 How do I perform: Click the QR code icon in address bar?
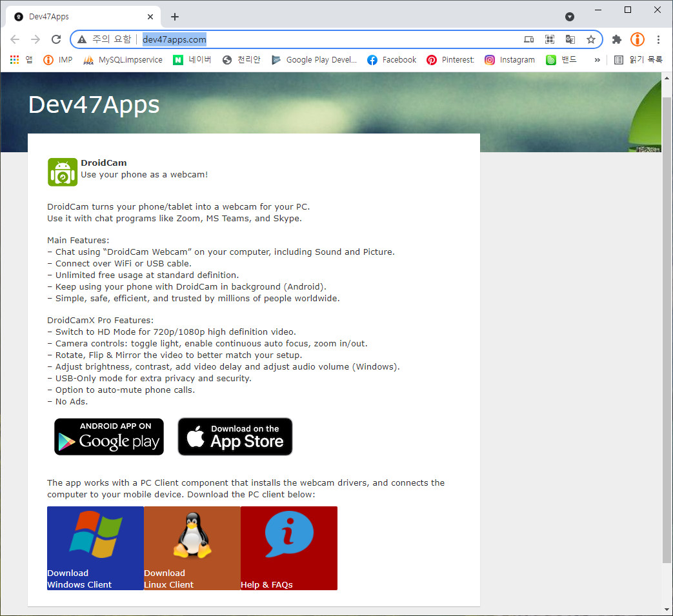549,39
